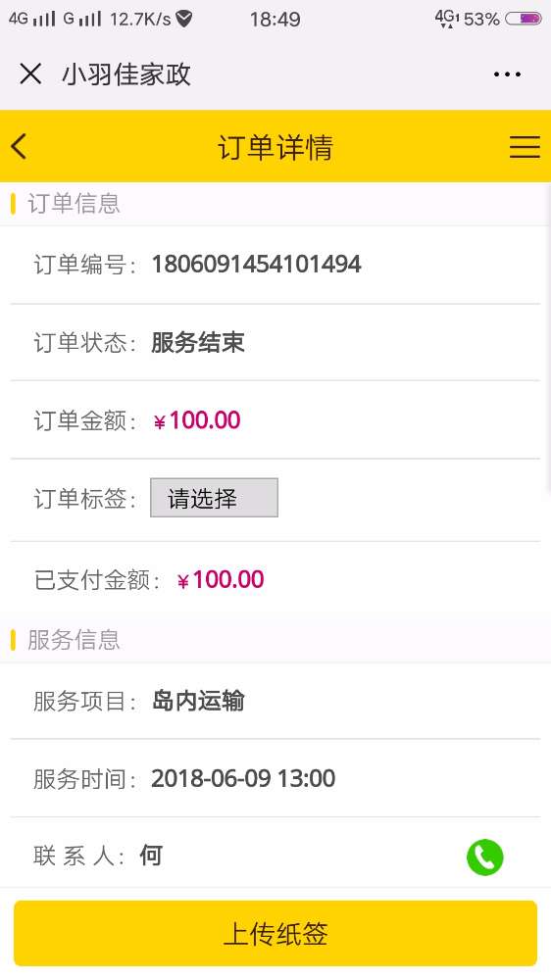
Task: Tap the 订单金额 ¥100.00 value
Action: (197, 420)
